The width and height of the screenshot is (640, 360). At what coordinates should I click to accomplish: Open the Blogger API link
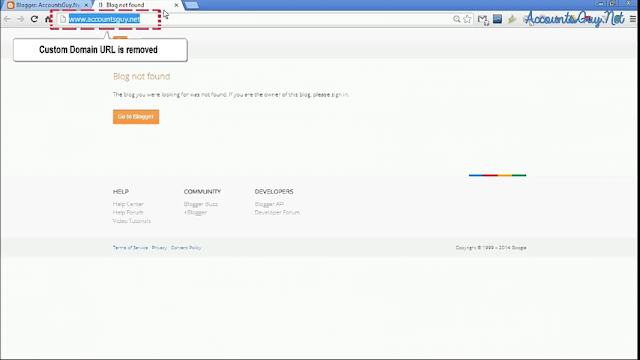pyautogui.click(x=269, y=204)
